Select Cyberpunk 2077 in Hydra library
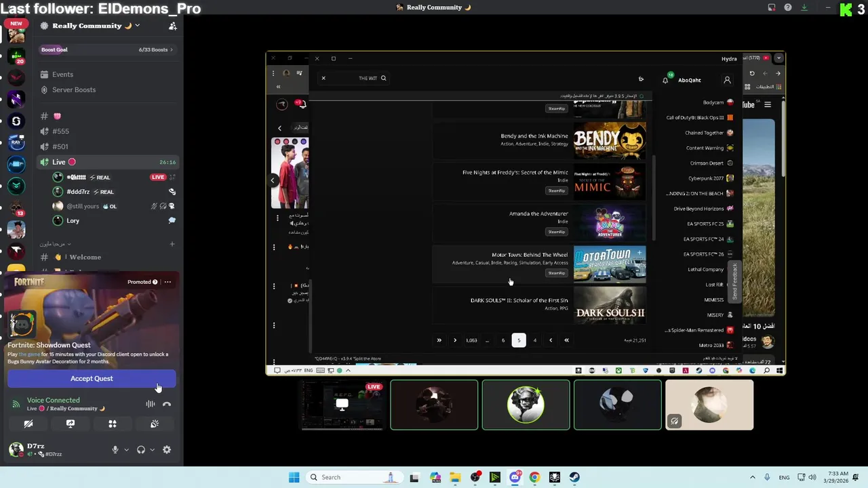The width and height of the screenshot is (868, 488). [x=711, y=178]
